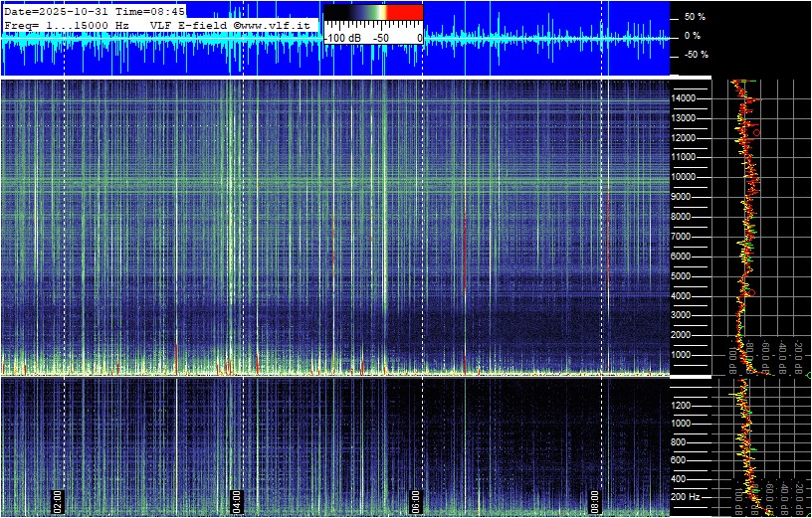
Task: Click the 14000 frequency axis label
Action: point(683,98)
